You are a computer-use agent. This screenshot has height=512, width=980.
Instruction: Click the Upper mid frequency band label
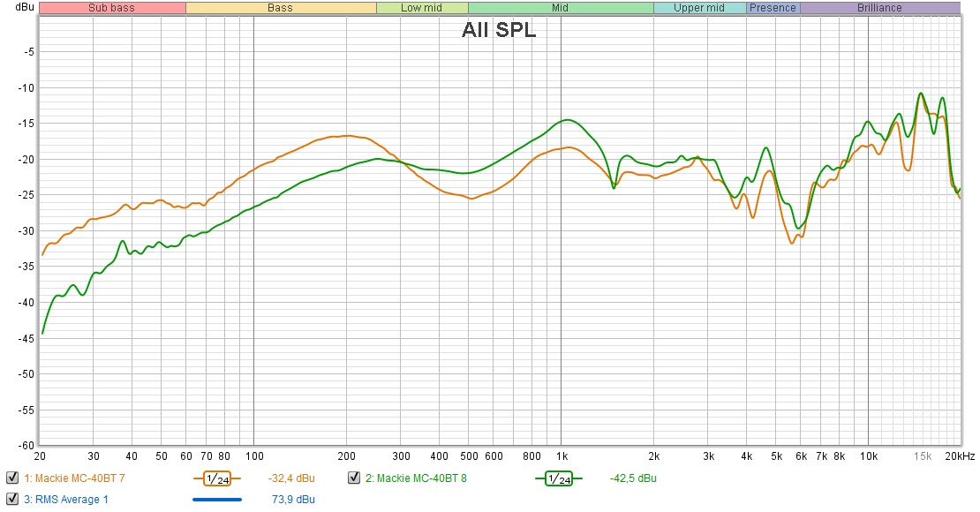[x=699, y=7]
